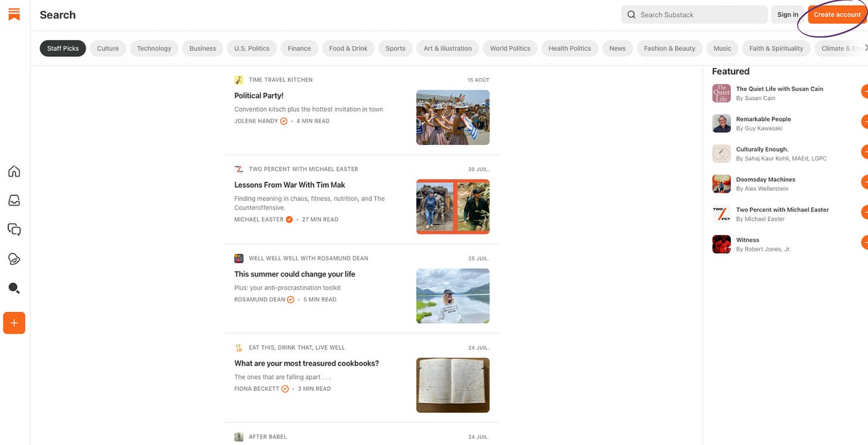Select the Staff Picks category tab
868x445 pixels.
(x=63, y=48)
